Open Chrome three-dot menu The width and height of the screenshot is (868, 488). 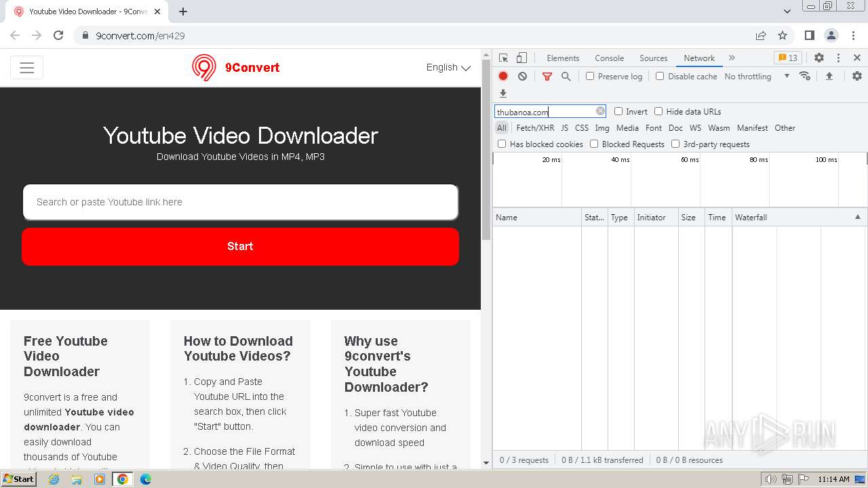[853, 35]
